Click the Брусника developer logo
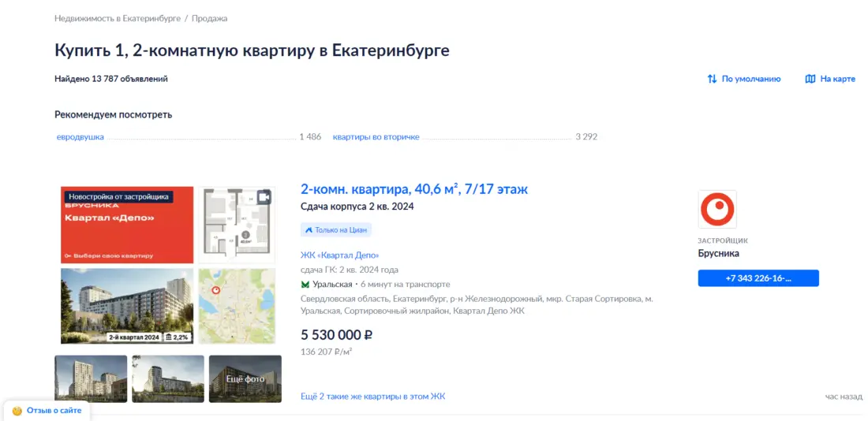Viewport: 868px width, 421px height. point(717,210)
